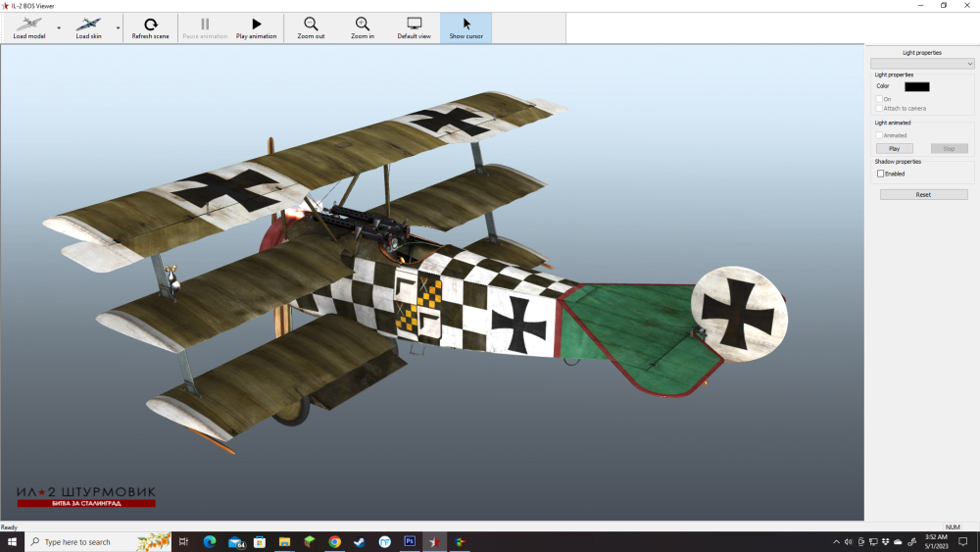Refresh the scene
980x552 pixels.
150,24
